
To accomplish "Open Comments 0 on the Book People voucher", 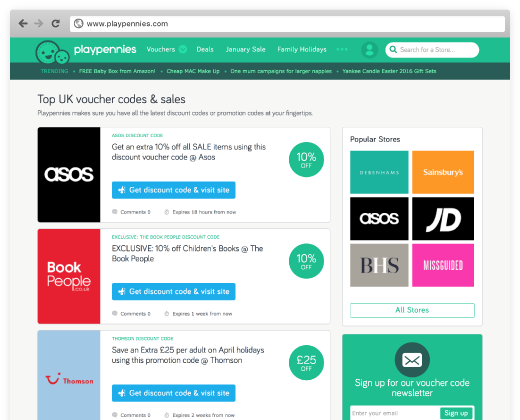I will coord(132,314).
